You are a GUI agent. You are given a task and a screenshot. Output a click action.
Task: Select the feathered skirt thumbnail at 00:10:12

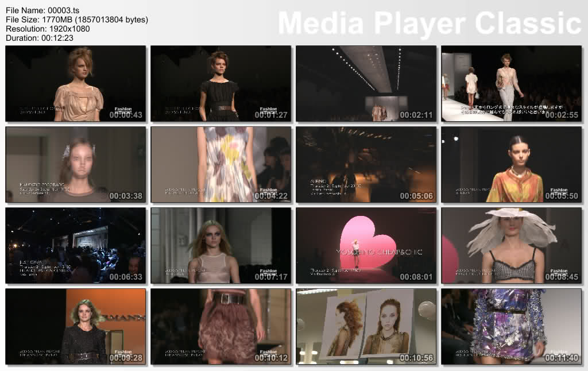coord(221,327)
